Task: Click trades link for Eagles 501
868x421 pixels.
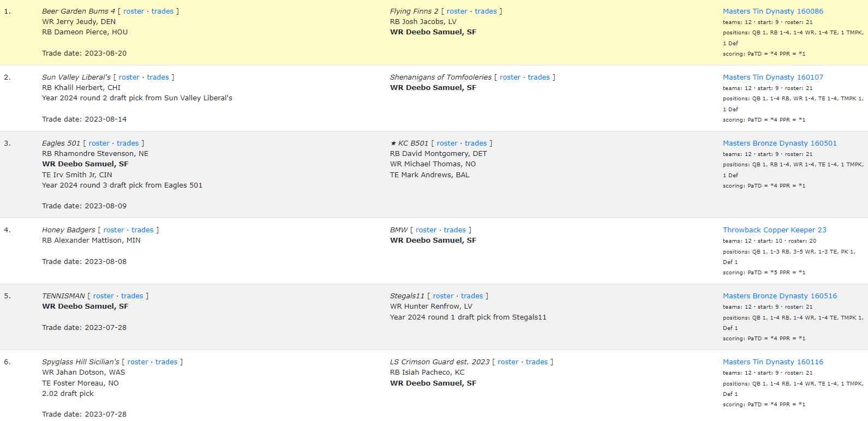Action: coord(128,143)
